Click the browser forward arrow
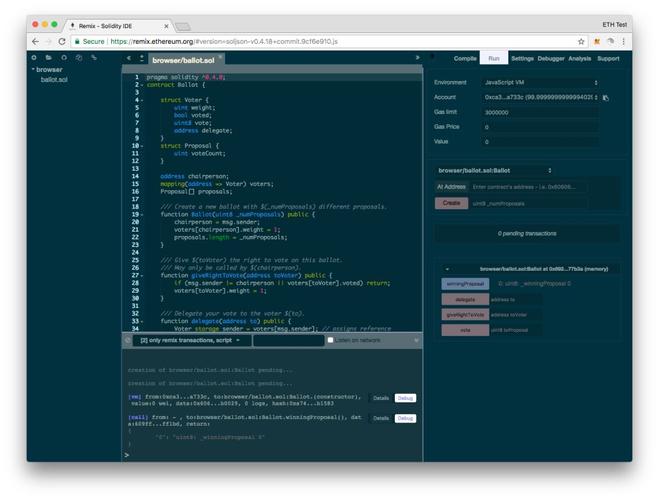This screenshot has height=500, width=659. click(x=48, y=42)
